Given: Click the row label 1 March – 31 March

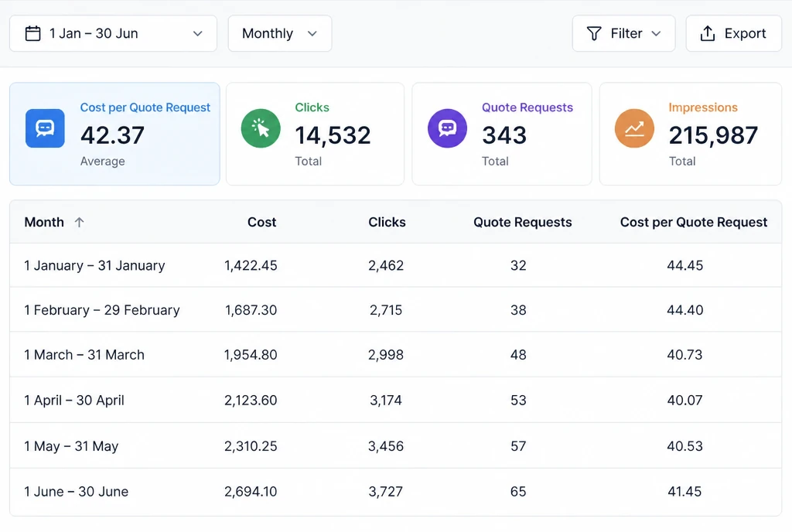Looking at the screenshot, I should [84, 355].
